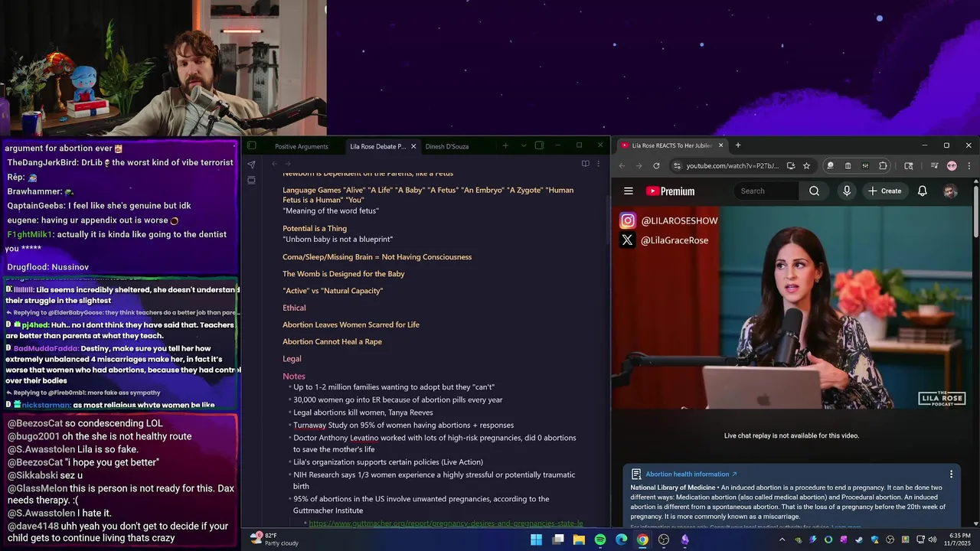Toggle Obsidian left sidebar panel icon

251,145
